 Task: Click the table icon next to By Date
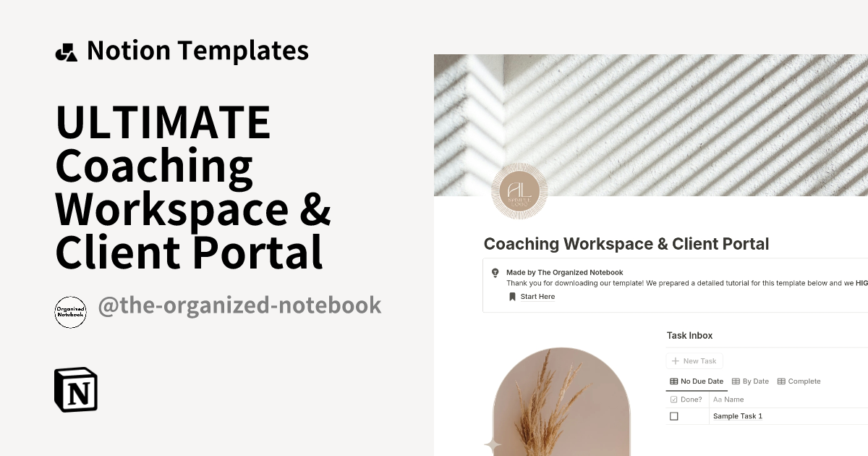coord(736,381)
